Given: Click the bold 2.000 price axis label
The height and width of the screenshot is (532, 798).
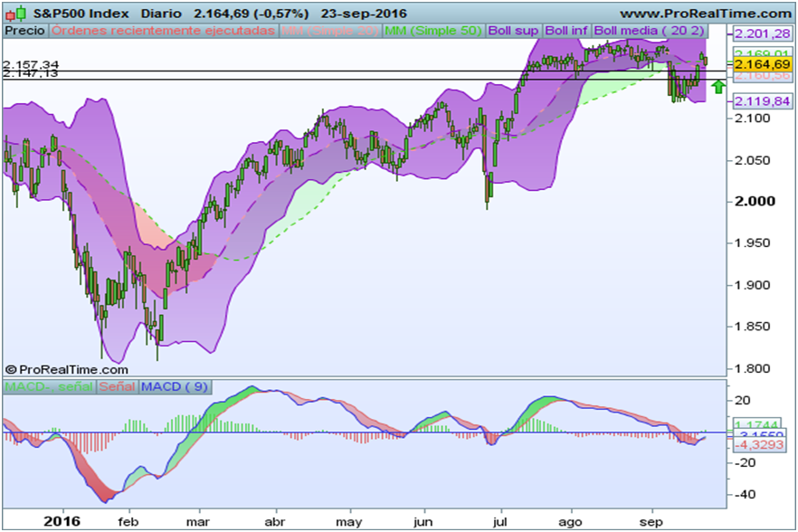Looking at the screenshot, I should pos(755,201).
